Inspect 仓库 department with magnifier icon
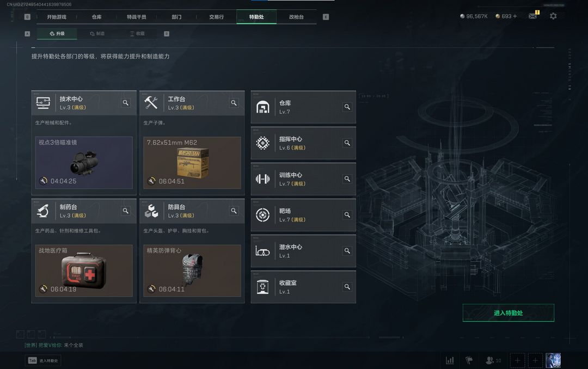Image resolution: width=588 pixels, height=369 pixels. point(347,107)
